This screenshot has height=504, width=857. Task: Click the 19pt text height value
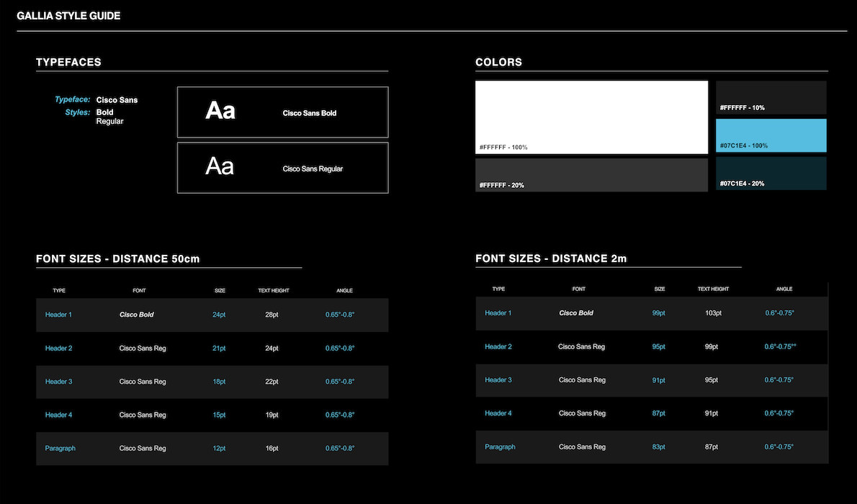(x=272, y=415)
